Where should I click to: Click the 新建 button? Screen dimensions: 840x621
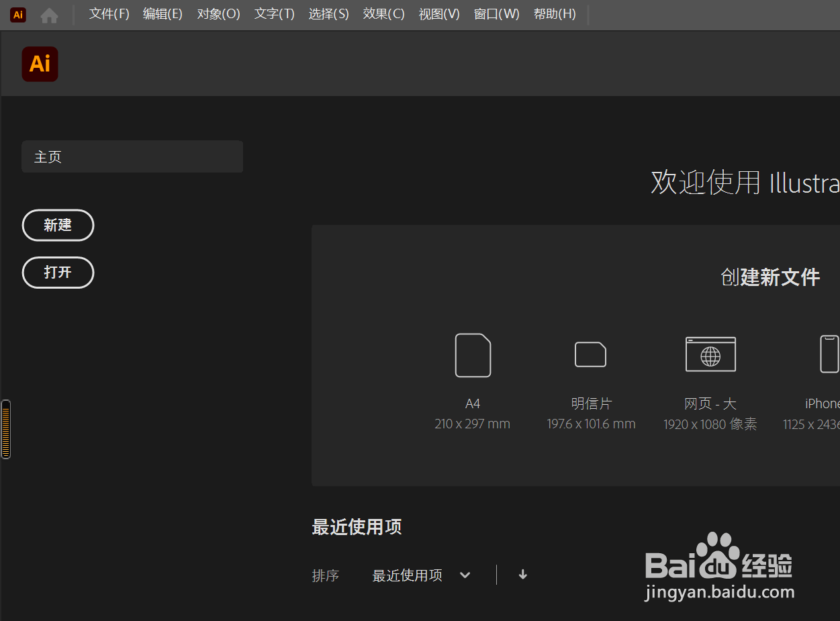point(58,226)
